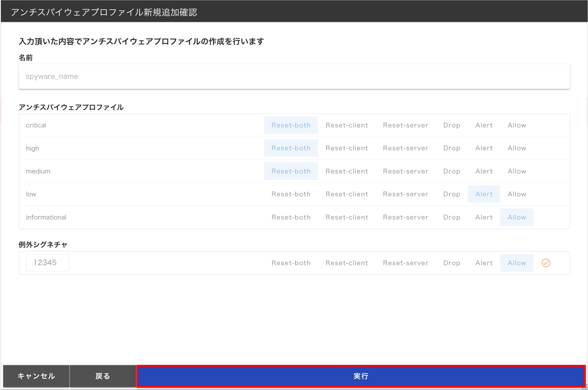Viewport: 588px width, 390px height.
Task: Choose Allow for informational severity
Action: (517, 217)
